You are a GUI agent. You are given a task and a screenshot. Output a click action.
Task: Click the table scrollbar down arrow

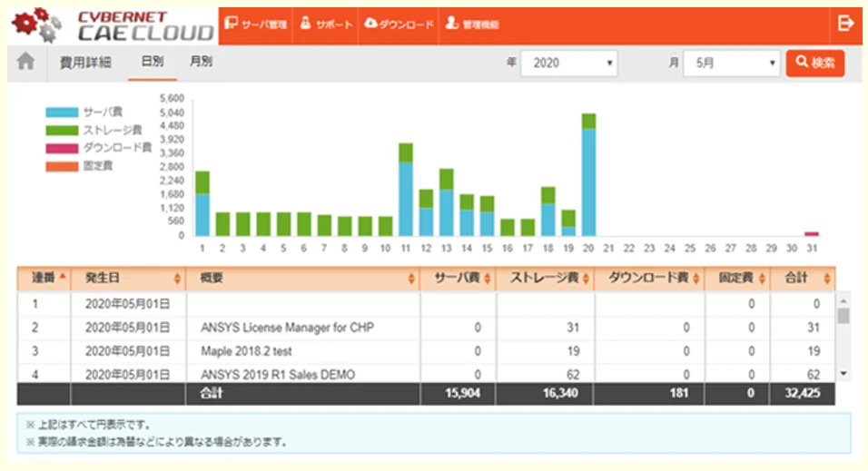843,373
